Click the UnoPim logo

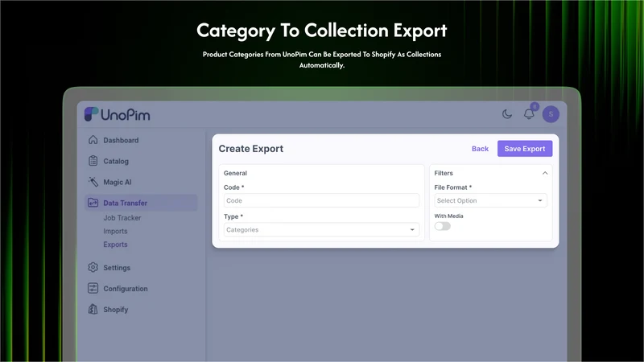click(117, 114)
